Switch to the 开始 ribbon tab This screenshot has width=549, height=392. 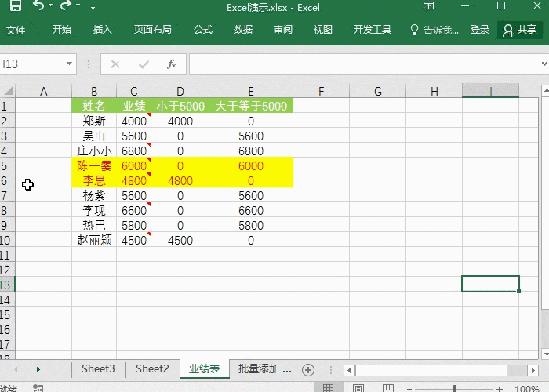point(62,30)
